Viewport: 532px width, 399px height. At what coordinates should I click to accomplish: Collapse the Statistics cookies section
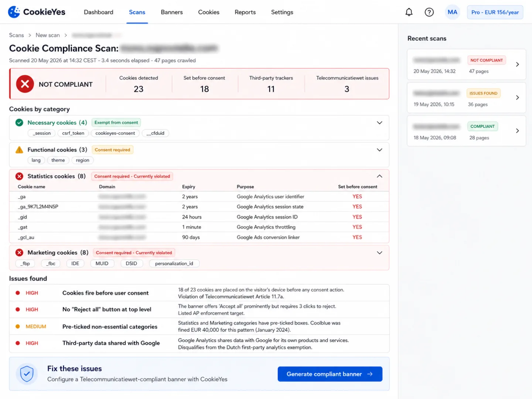coord(379,176)
